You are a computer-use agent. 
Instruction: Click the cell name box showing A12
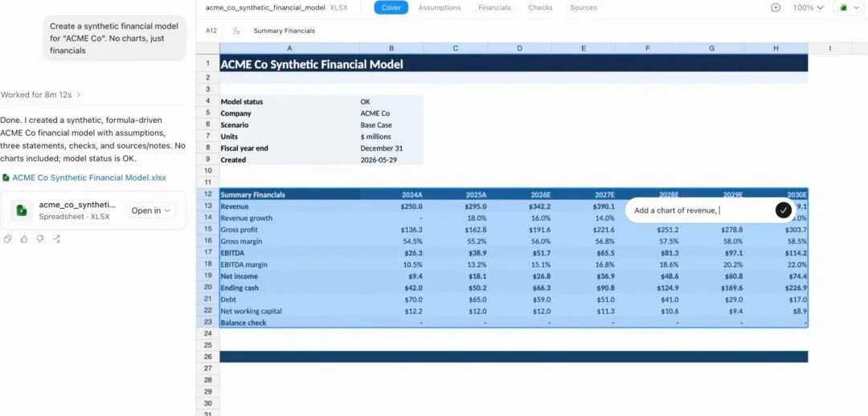click(x=211, y=31)
